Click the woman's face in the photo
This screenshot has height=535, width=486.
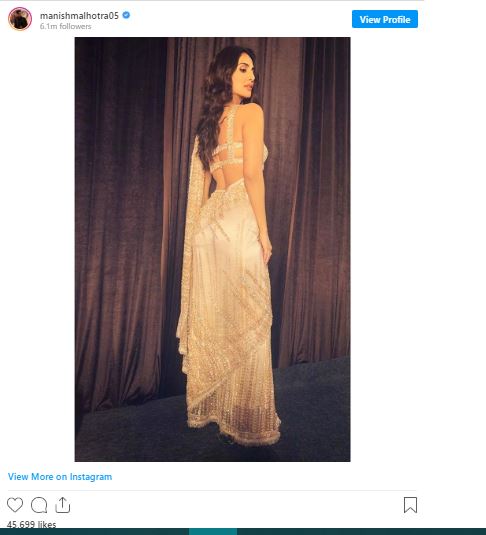coord(245,75)
